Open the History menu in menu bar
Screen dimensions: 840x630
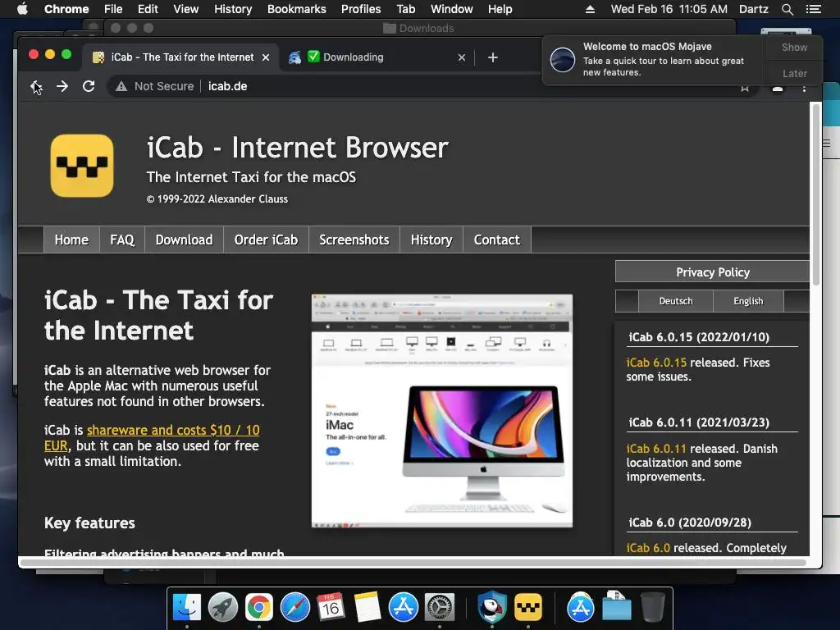(233, 9)
